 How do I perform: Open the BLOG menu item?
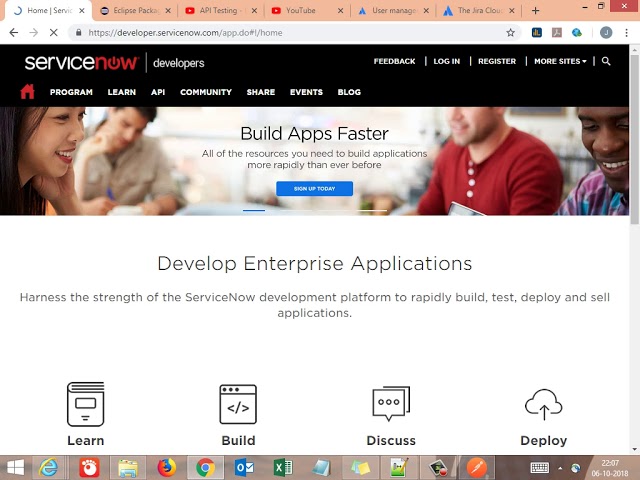pos(349,92)
